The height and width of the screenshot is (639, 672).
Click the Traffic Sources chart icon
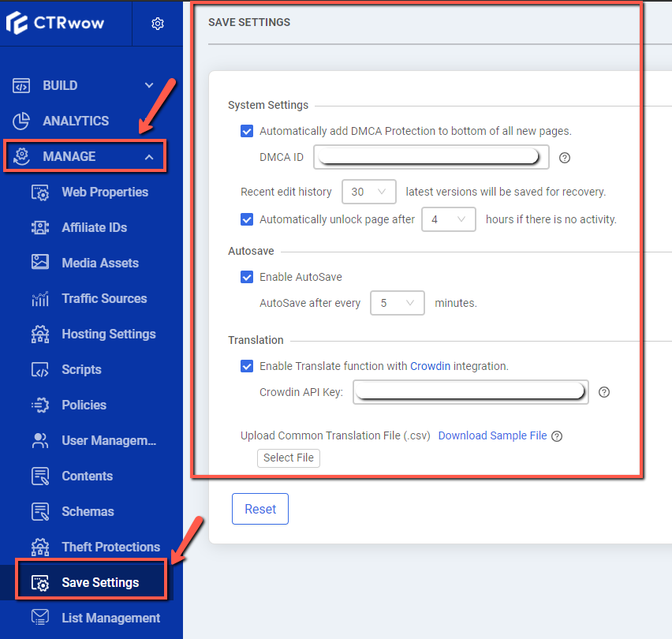point(40,299)
